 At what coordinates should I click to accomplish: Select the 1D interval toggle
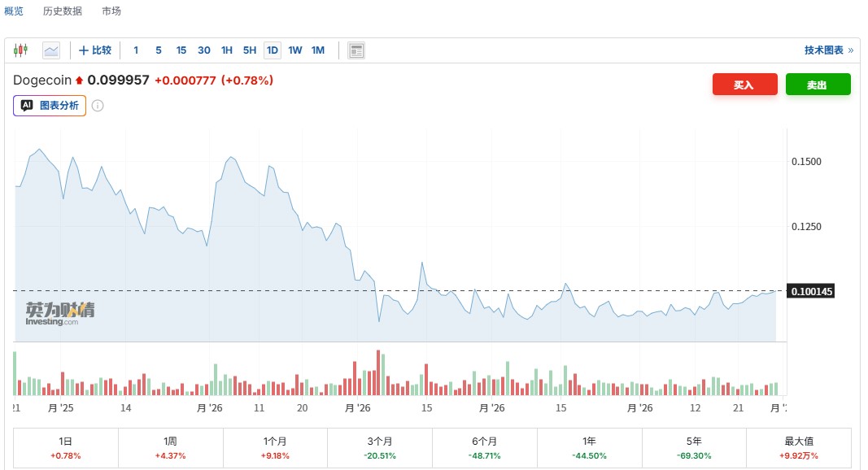click(273, 50)
